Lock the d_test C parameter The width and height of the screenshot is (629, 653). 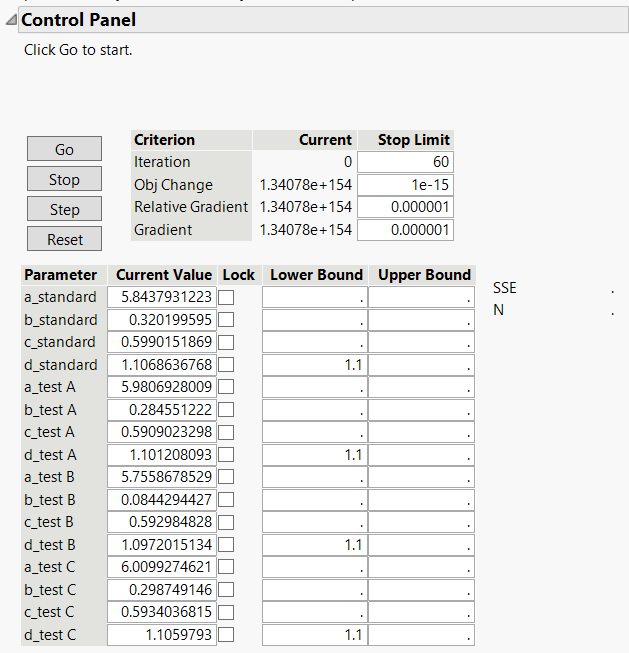pyautogui.click(x=226, y=635)
